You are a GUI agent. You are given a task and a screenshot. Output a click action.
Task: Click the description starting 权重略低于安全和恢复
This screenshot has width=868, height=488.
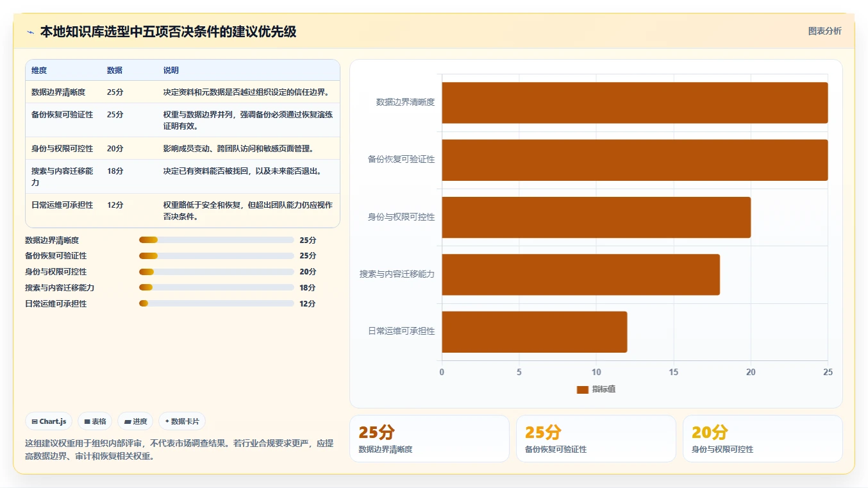[248, 211]
